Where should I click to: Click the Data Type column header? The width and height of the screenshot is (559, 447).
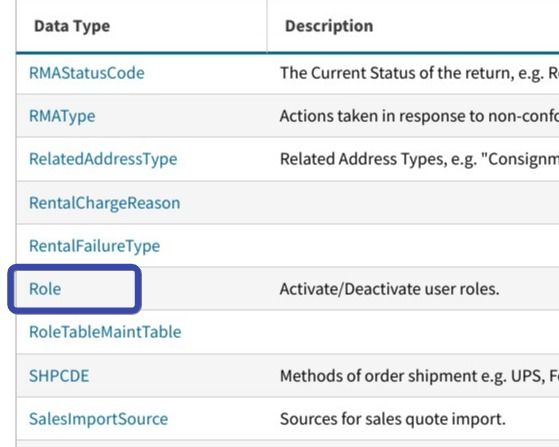[x=72, y=26]
